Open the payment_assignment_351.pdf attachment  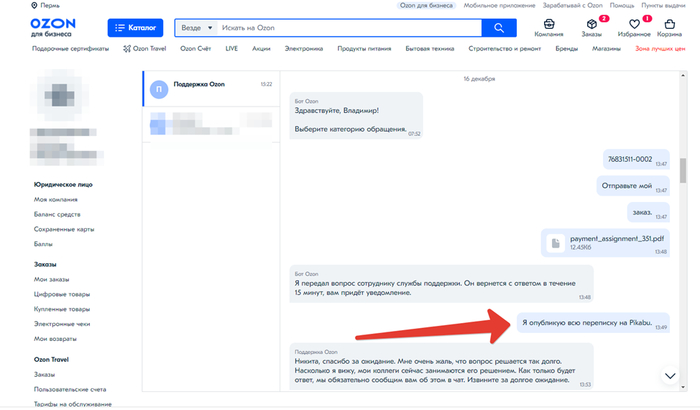[x=605, y=243]
